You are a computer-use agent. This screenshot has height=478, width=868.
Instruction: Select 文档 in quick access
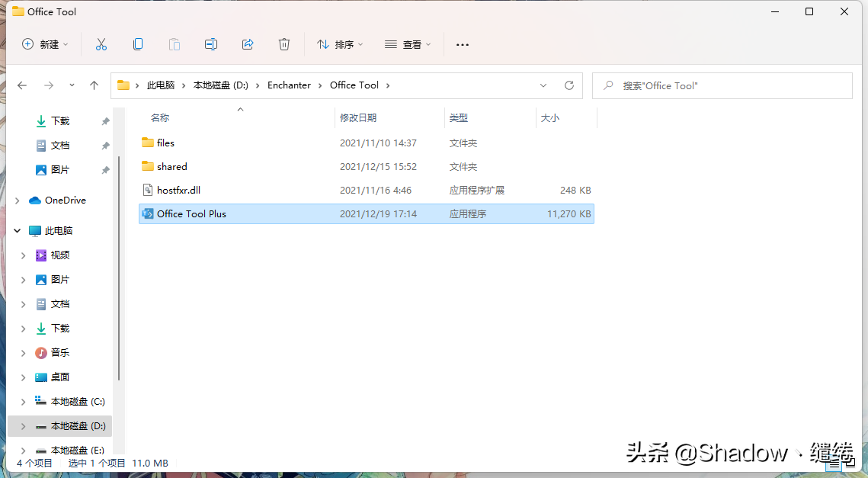click(x=60, y=145)
